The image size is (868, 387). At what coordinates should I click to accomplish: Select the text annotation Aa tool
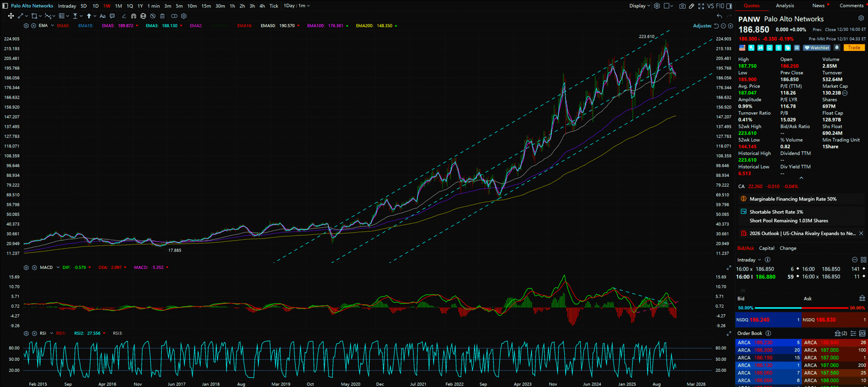pos(103,16)
